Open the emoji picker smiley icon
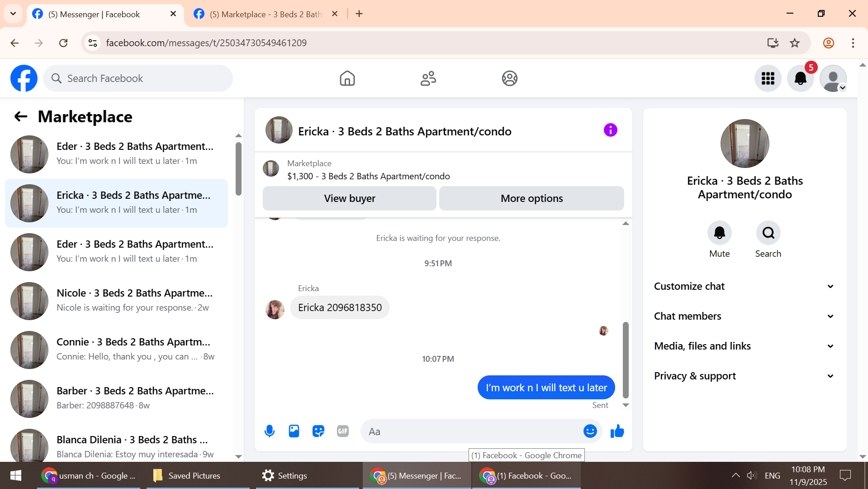 (590, 431)
